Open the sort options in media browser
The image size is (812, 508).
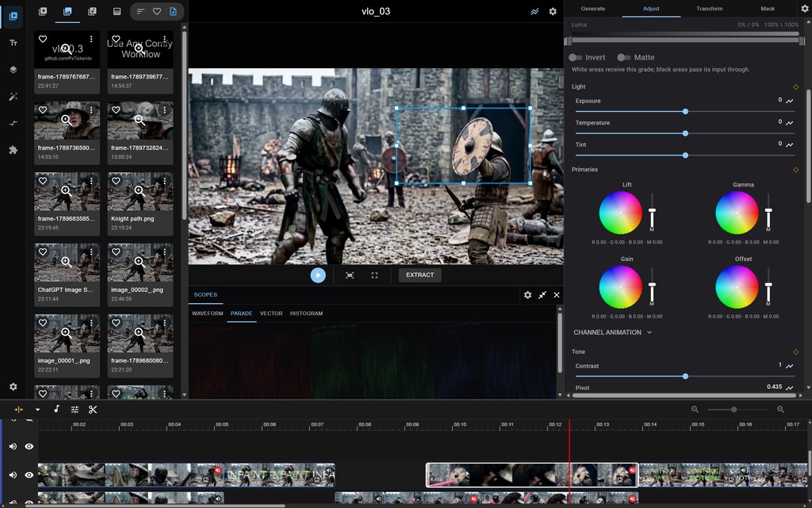click(140, 11)
